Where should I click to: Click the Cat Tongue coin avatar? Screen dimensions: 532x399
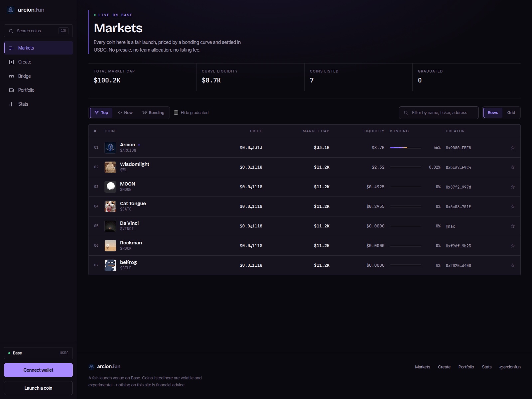(110, 206)
